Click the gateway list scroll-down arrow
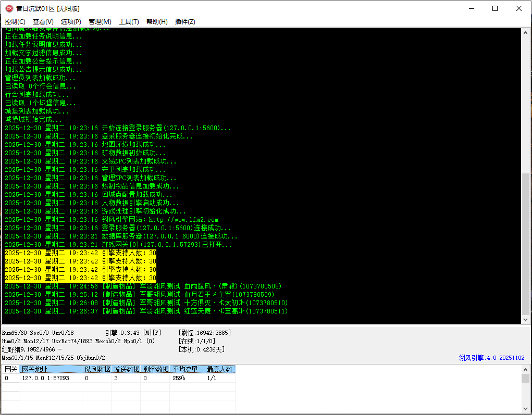 (525, 410)
